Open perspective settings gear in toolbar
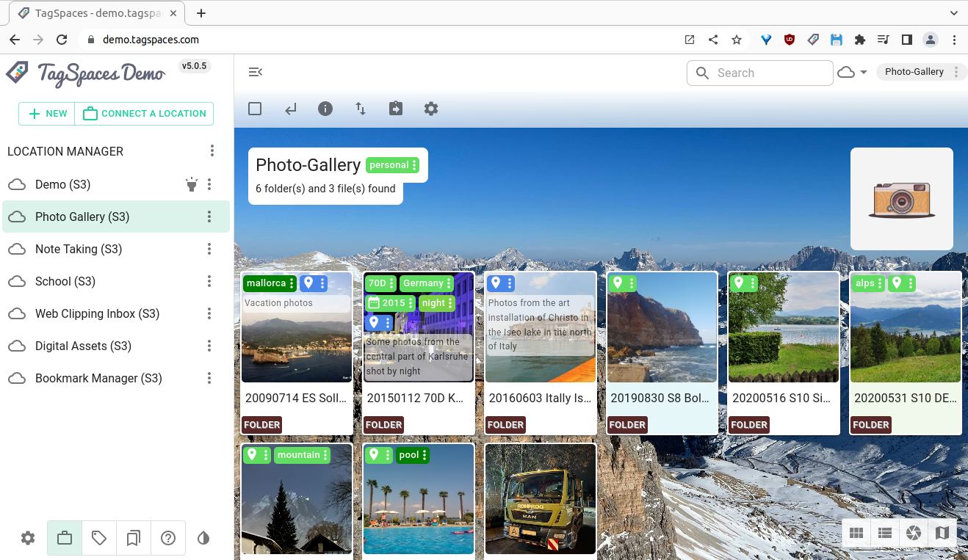 (x=431, y=109)
